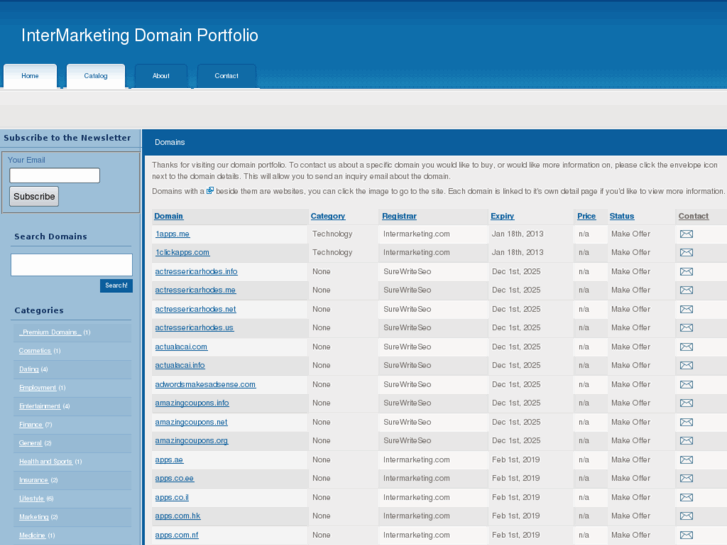Open contact envelope for apps.com.nf

(x=686, y=534)
